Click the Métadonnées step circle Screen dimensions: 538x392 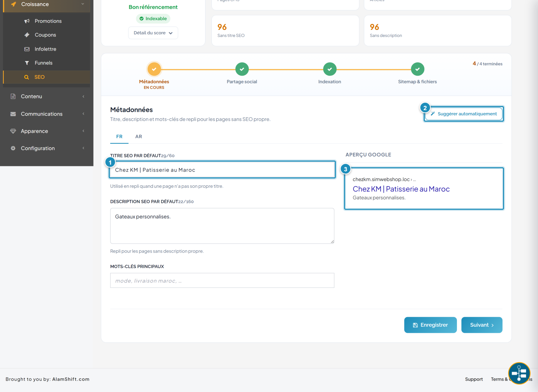point(154,69)
